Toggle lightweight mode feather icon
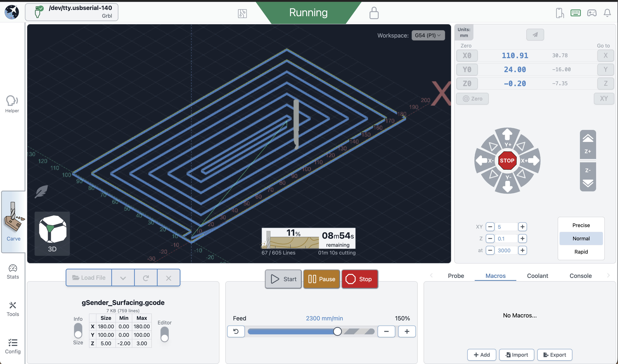This screenshot has height=364, width=618. 41,192
